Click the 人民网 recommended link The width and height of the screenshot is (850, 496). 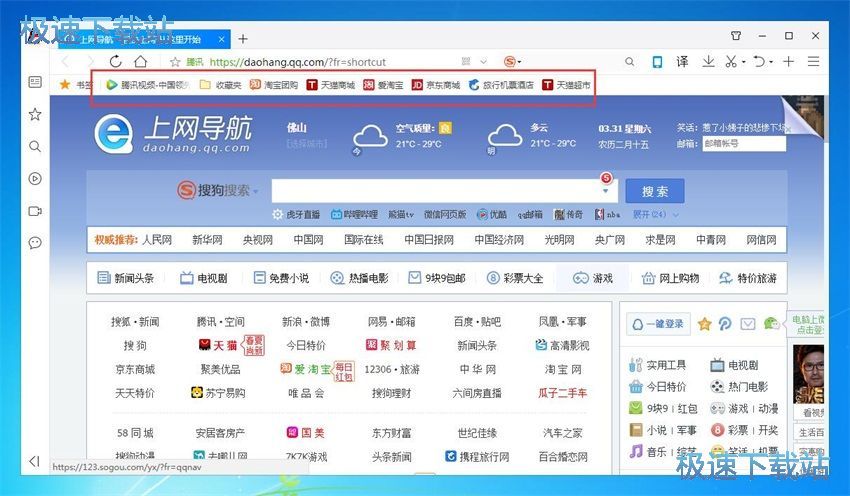pyautogui.click(x=157, y=240)
